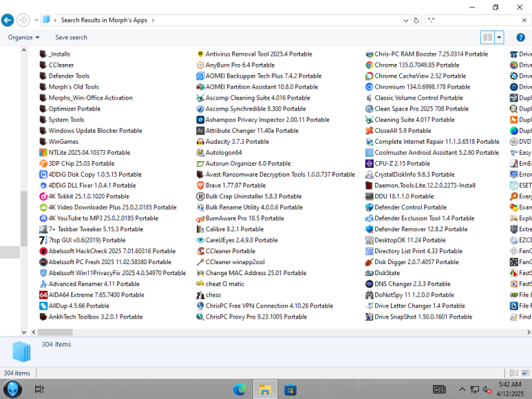This screenshot has height=399, width=532.
Task: Expand the view options dropdown arrow
Action: (499, 37)
